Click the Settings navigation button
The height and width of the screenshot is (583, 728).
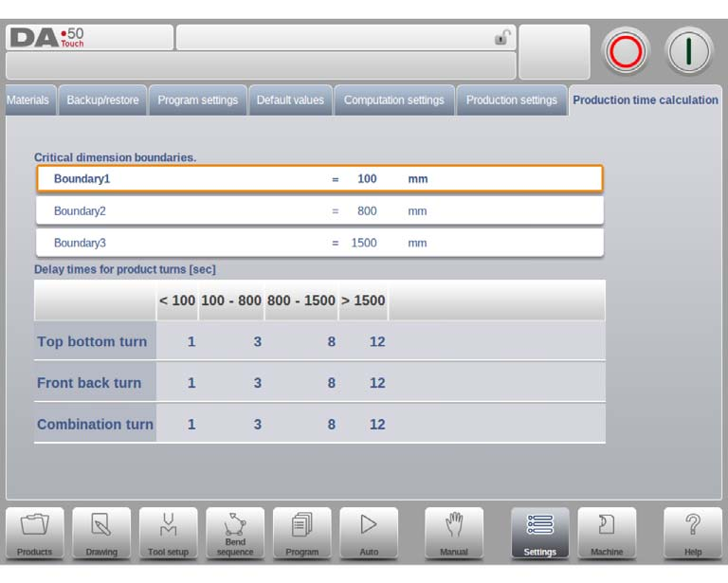coord(540,533)
